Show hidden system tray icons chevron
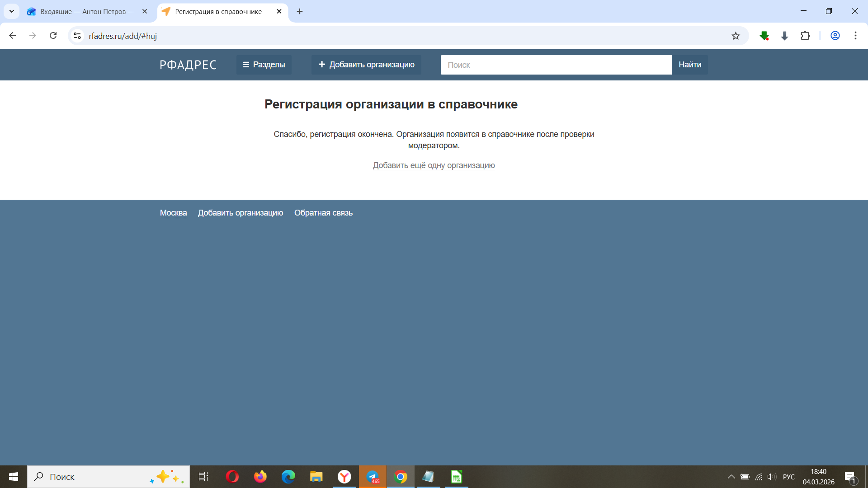This screenshot has width=868, height=488. pyautogui.click(x=731, y=477)
